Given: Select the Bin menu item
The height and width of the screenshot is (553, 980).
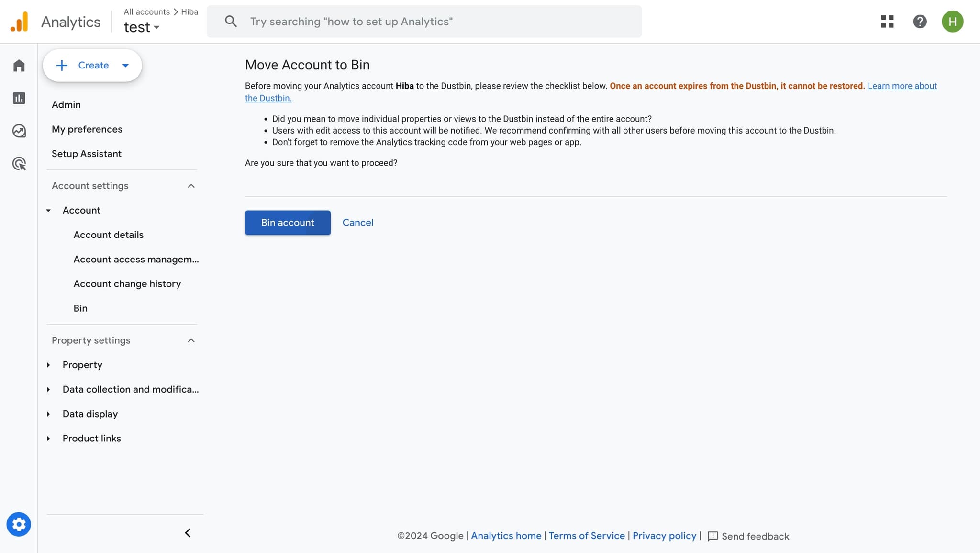Looking at the screenshot, I should point(80,308).
